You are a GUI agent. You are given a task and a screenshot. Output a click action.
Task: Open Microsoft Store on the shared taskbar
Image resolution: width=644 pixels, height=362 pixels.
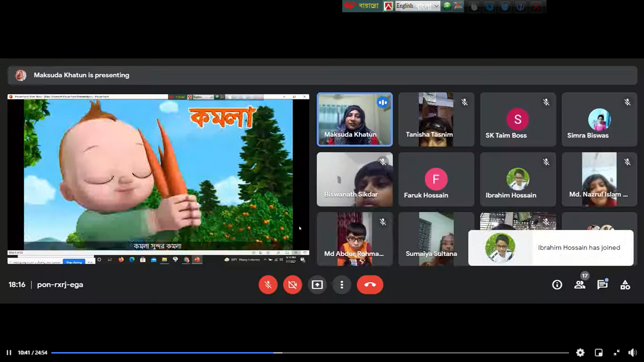(x=143, y=260)
